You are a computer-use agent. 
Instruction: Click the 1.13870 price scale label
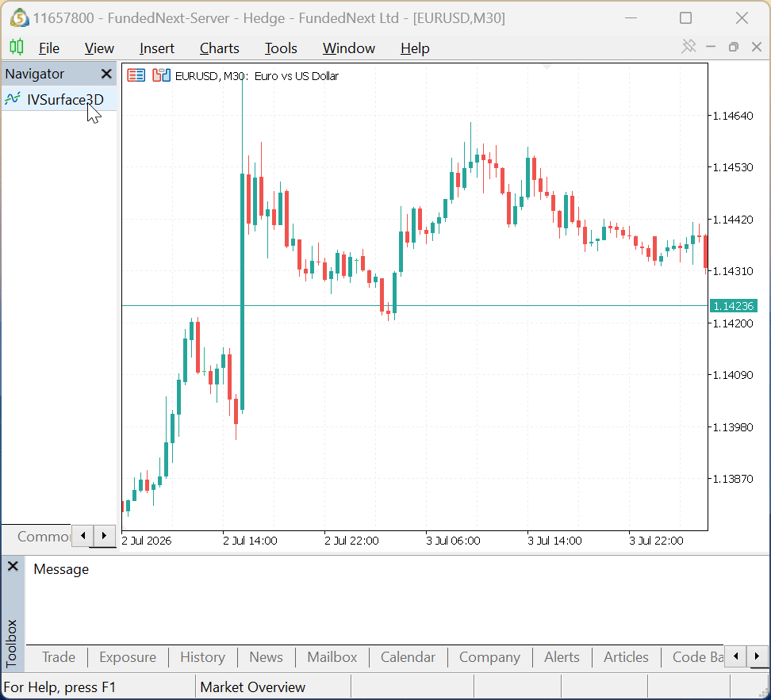click(x=733, y=479)
